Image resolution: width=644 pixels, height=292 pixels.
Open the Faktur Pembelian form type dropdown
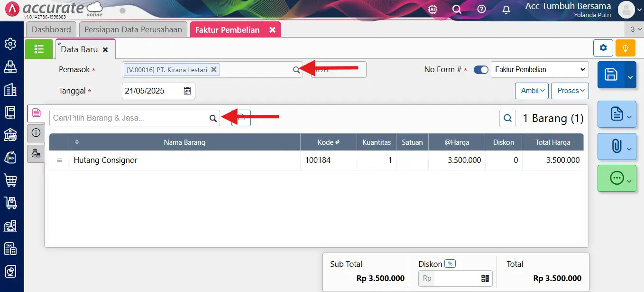coord(539,69)
